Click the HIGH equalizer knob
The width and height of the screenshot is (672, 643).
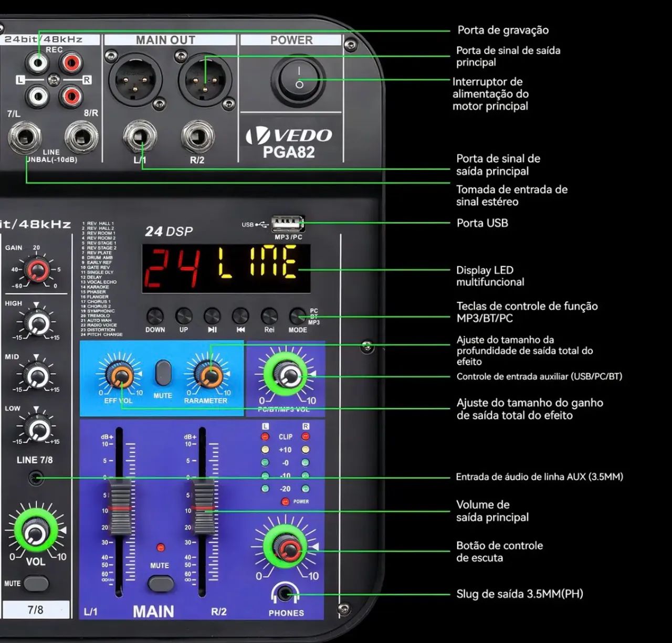[x=37, y=323]
